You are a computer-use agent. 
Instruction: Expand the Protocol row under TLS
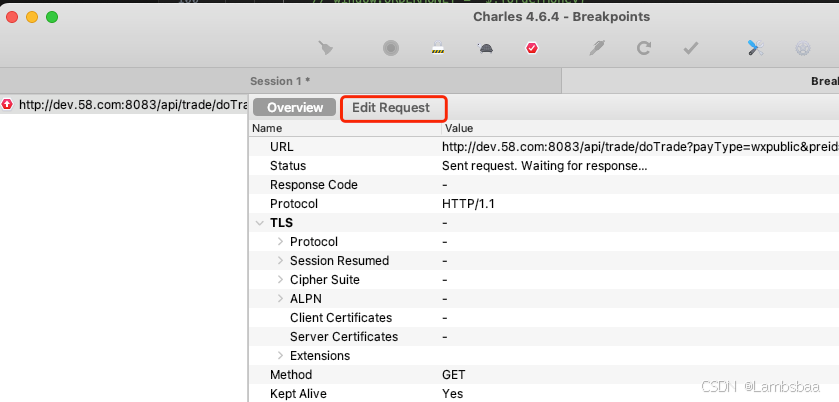click(x=280, y=242)
